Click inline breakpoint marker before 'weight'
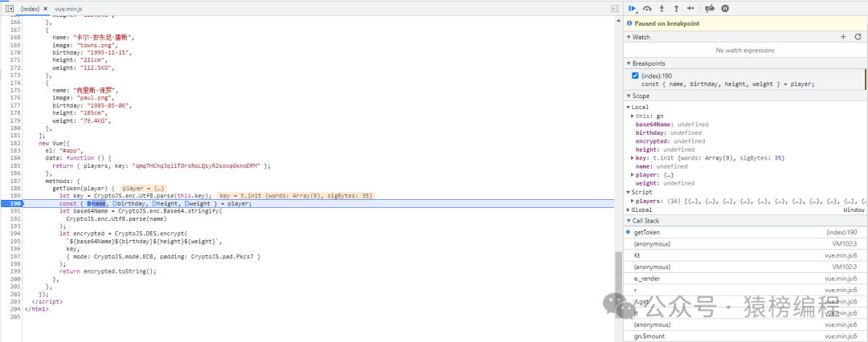Image resolution: width=868 pixels, height=342 pixels. point(187,204)
